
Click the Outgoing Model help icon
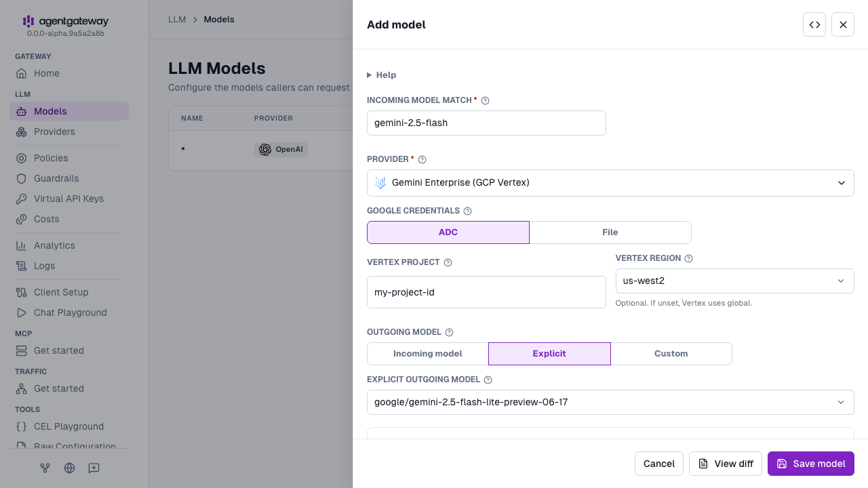[x=449, y=332]
